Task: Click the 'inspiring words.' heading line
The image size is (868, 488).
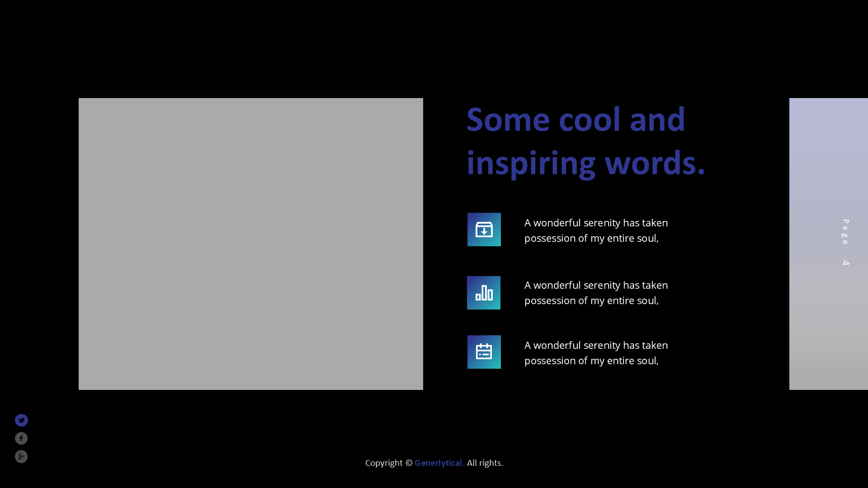Action: 585,163
